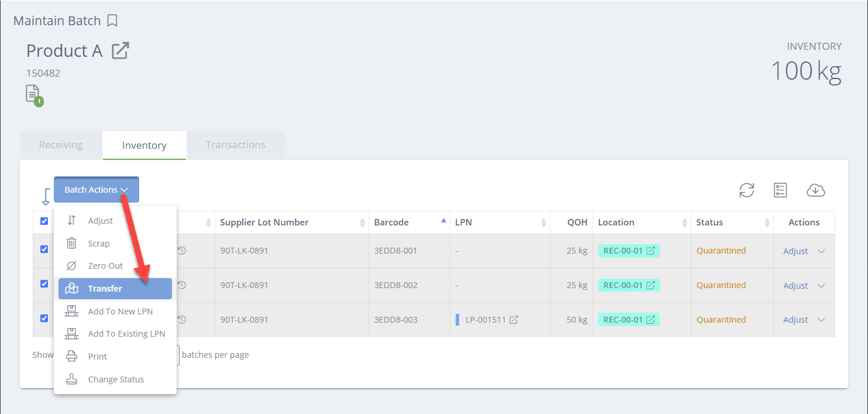Open the Batch Actions dropdown
This screenshot has height=414, width=868.
pos(96,189)
